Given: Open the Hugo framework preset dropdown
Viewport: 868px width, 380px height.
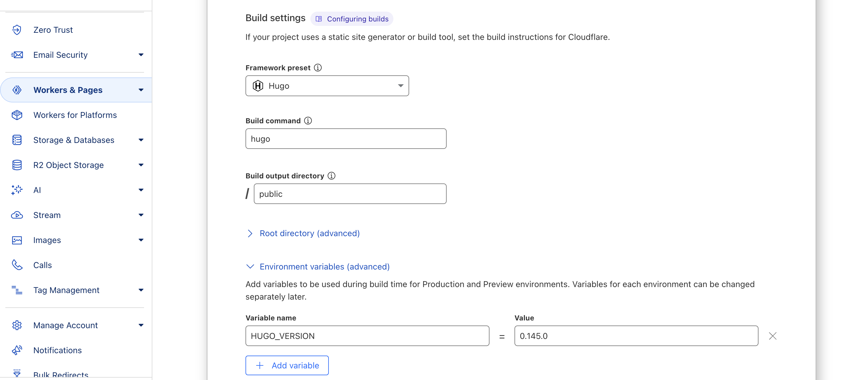Looking at the screenshot, I should tap(327, 86).
